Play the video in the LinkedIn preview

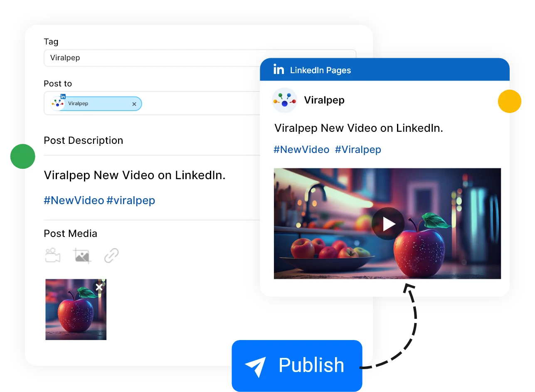point(388,224)
